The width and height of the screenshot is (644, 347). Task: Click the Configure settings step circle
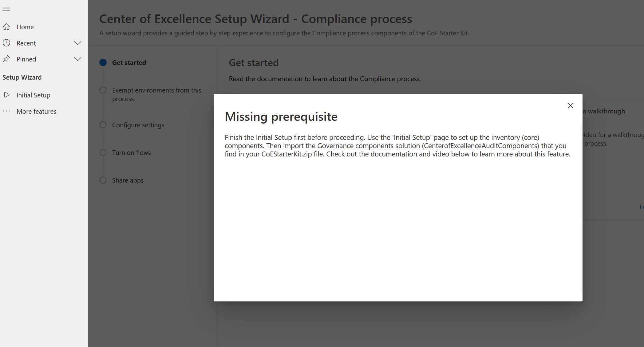click(103, 125)
